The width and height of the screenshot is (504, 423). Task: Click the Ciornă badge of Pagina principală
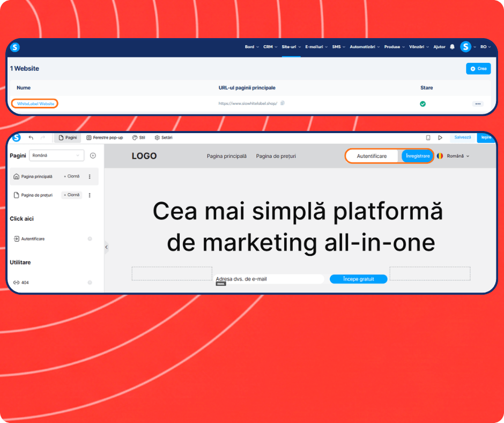[x=72, y=177]
